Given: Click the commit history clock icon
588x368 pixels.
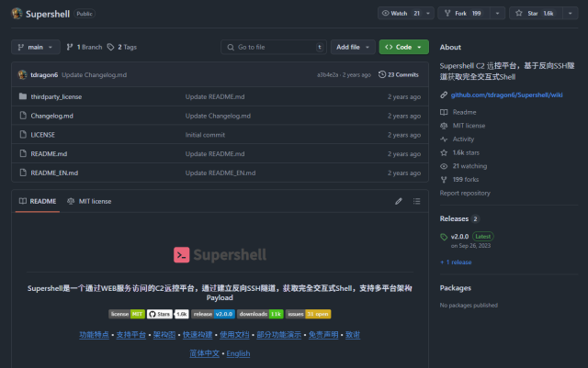Looking at the screenshot, I should 380,74.
